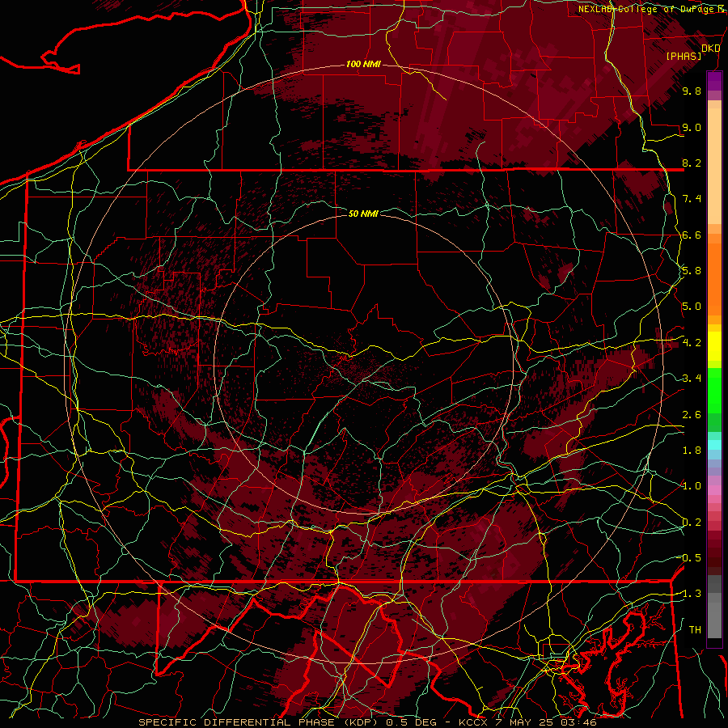Viewport: 728px width, 728px height.
Task: Click the 0.2 scale label
Action: pos(692,523)
